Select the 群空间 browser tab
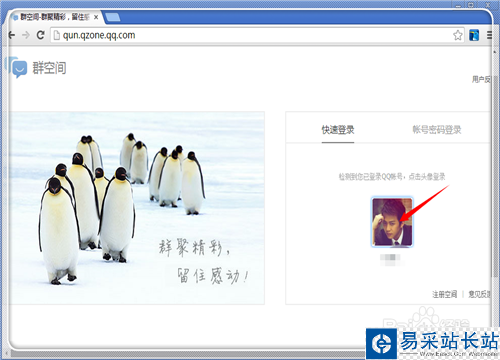Image resolution: width=500 pixels, height=360 pixels. tap(55, 17)
